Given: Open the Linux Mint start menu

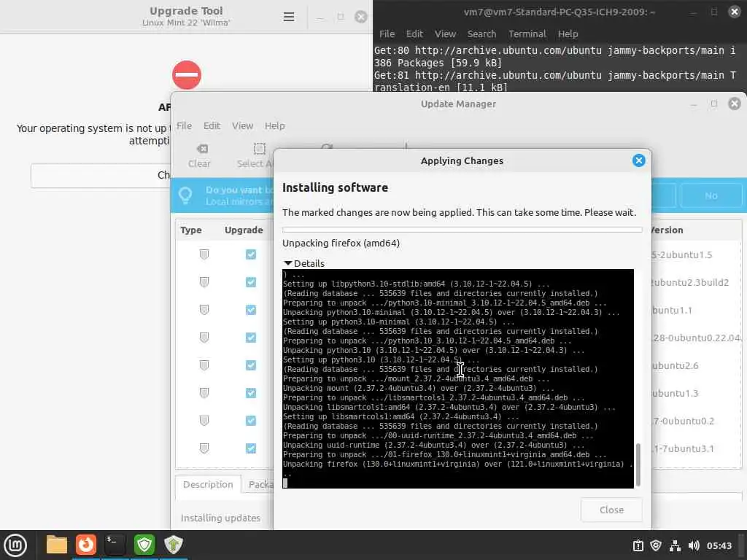Looking at the screenshot, I should (15, 545).
